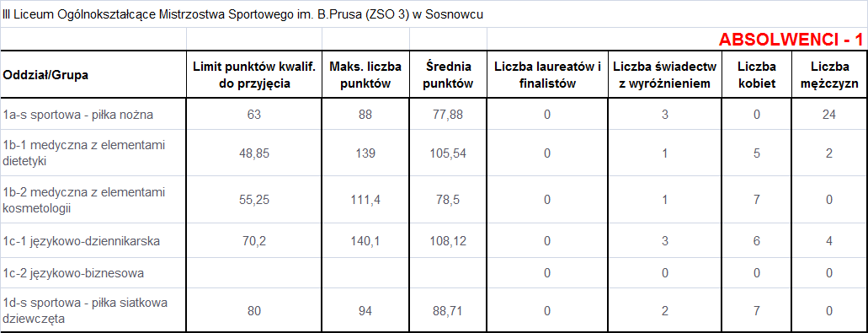Click the Średnia punktów column header

[449, 75]
